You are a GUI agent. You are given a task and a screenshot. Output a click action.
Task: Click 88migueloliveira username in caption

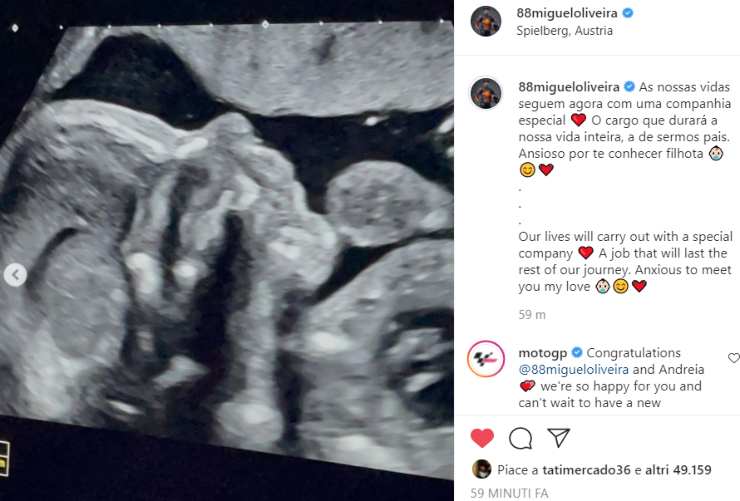point(569,87)
